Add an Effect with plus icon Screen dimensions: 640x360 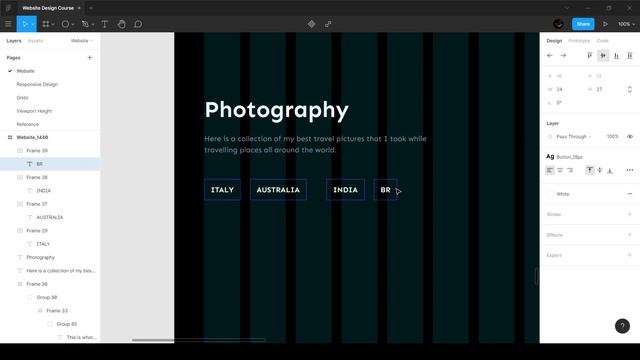click(x=629, y=235)
